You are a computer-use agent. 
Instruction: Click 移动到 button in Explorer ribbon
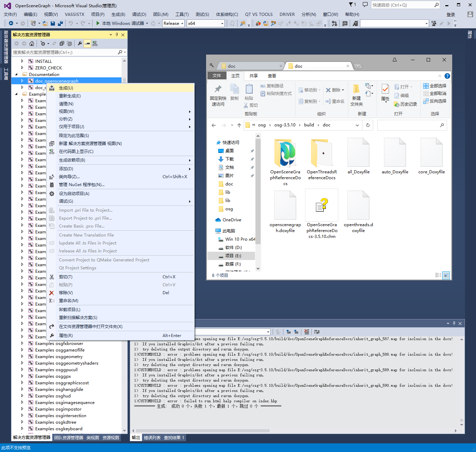tap(309, 90)
